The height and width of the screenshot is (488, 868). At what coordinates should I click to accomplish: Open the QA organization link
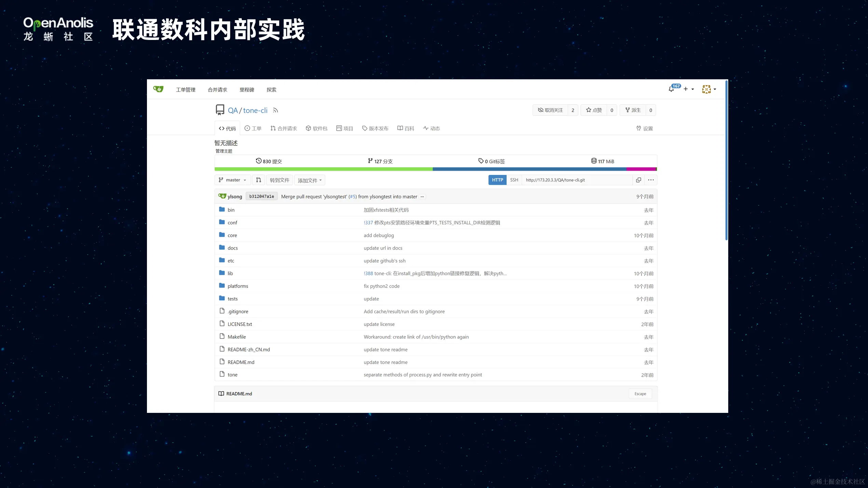[x=233, y=110]
